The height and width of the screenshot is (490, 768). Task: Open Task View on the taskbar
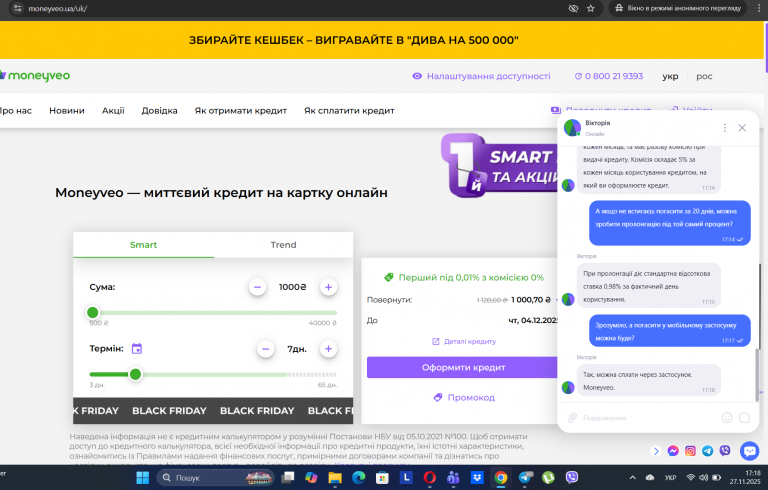click(x=288, y=477)
